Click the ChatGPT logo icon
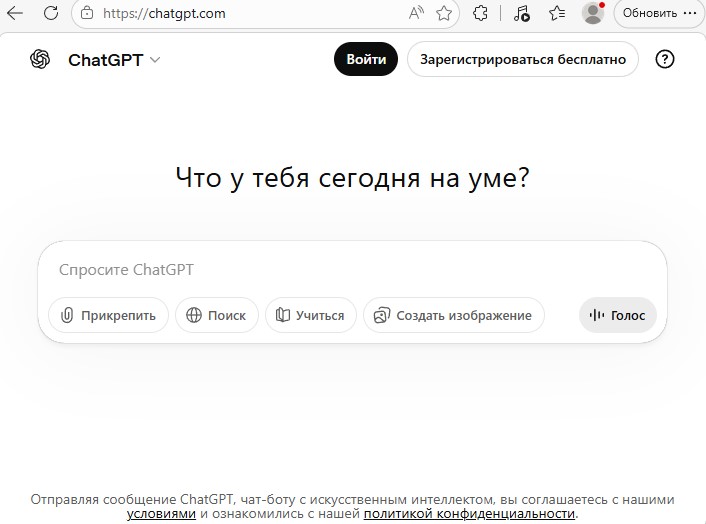 tap(40, 59)
